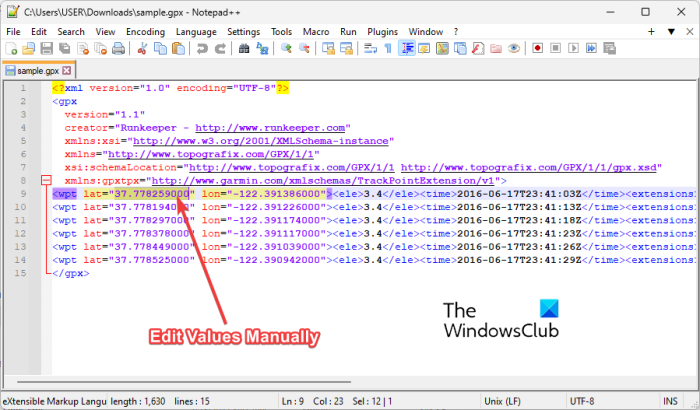Screen dimensions: 700x410
Task: Click the Save All toolbar icon
Action: (65, 48)
